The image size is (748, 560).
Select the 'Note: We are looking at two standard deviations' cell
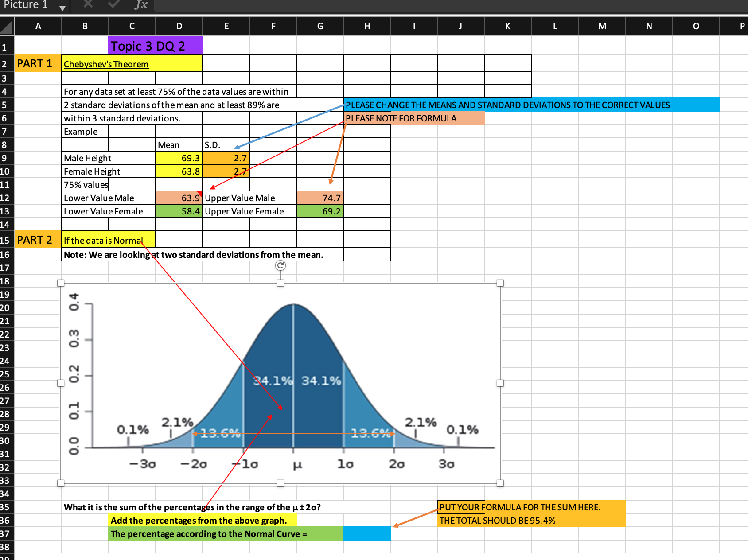(203, 255)
